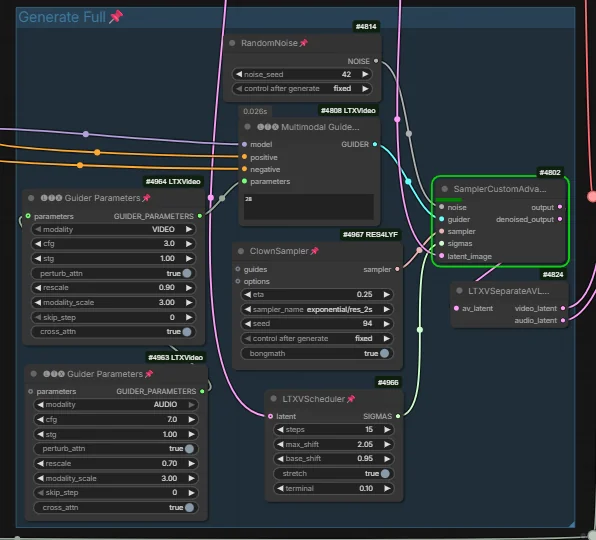Screen dimensions: 596x540
Task: Click the pin icon on ClownSampler node
Action: point(314,251)
